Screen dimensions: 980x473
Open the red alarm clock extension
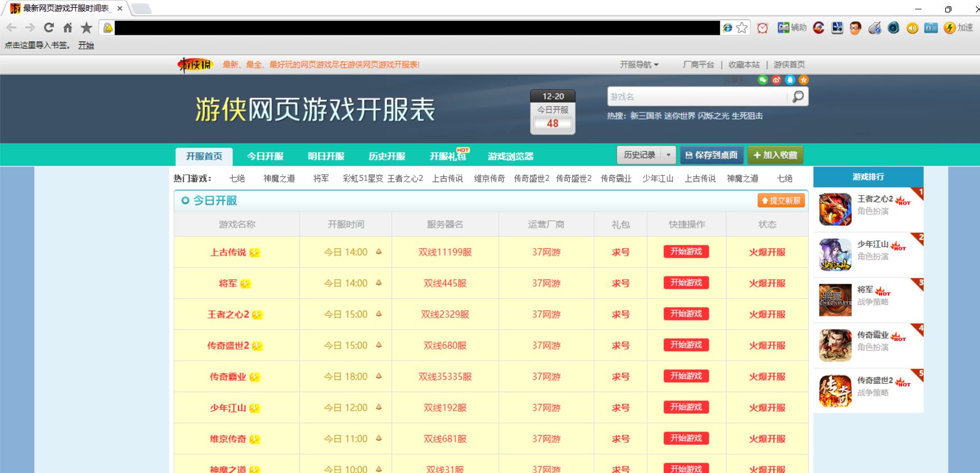(762, 28)
